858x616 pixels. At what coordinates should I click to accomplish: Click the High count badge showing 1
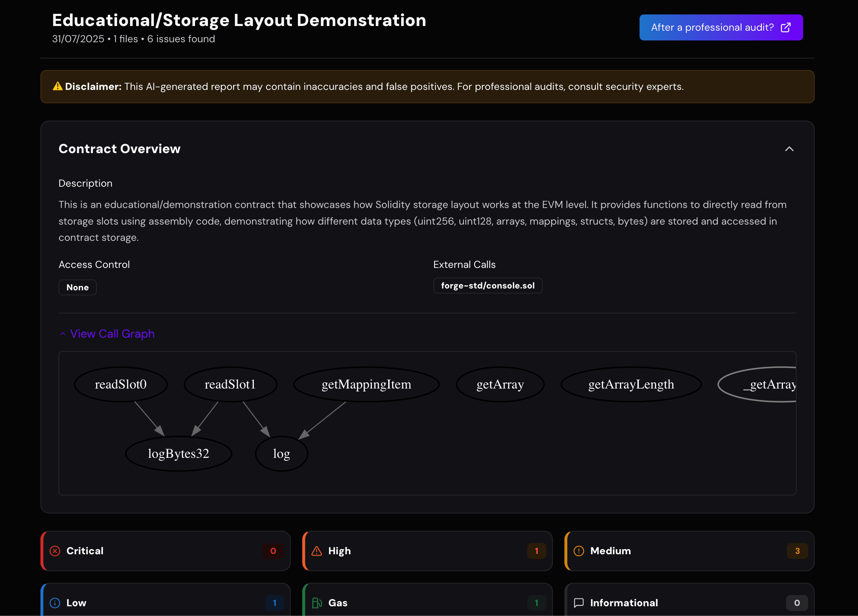click(537, 551)
